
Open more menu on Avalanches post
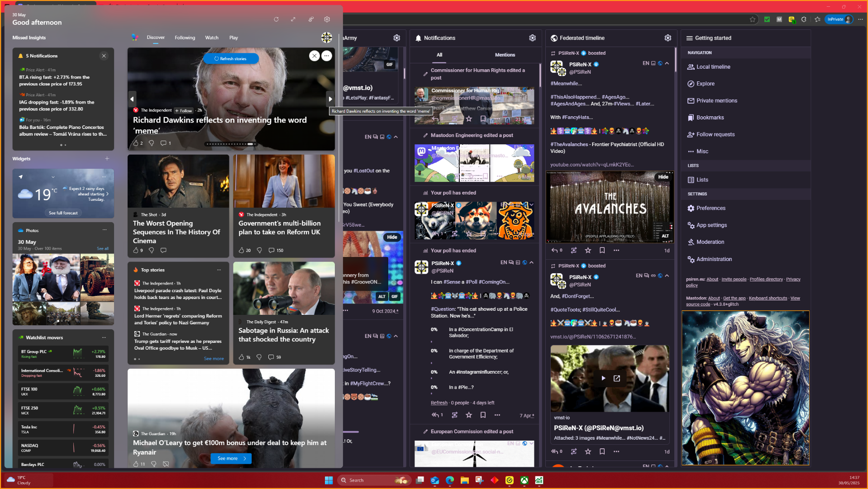[x=616, y=250]
